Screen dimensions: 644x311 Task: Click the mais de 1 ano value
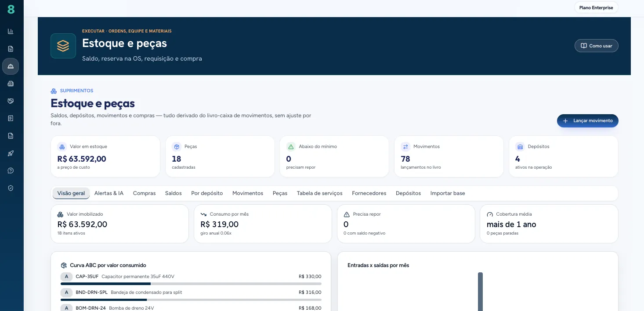click(511, 224)
